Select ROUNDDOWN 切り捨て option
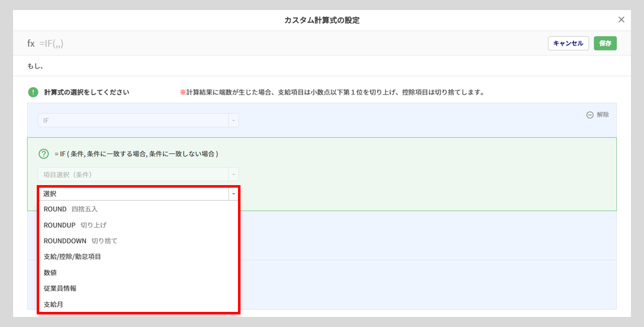The height and width of the screenshot is (327, 644). [138, 241]
